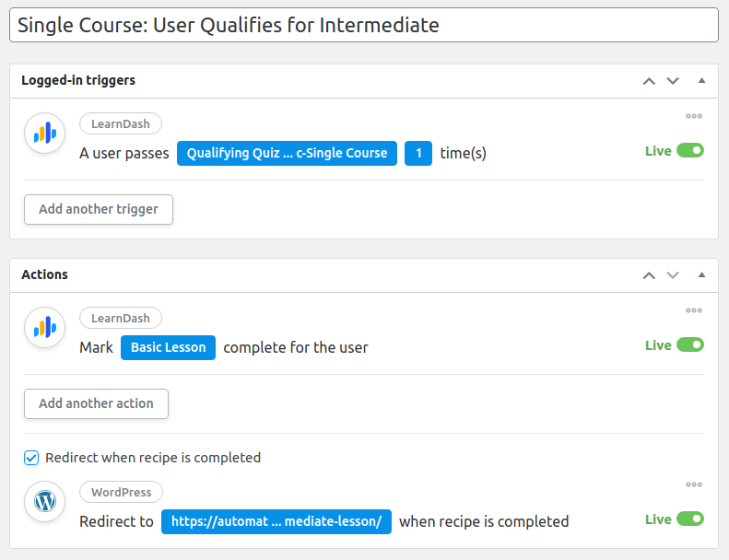Click the LearnDash icon in the trigger row
This screenshot has width=729, height=560.
(44, 134)
